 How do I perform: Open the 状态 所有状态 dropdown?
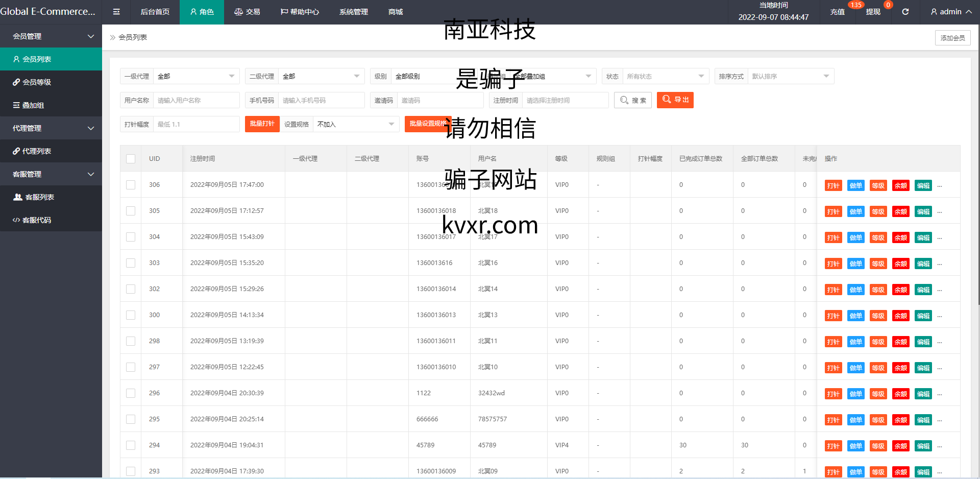tap(666, 76)
